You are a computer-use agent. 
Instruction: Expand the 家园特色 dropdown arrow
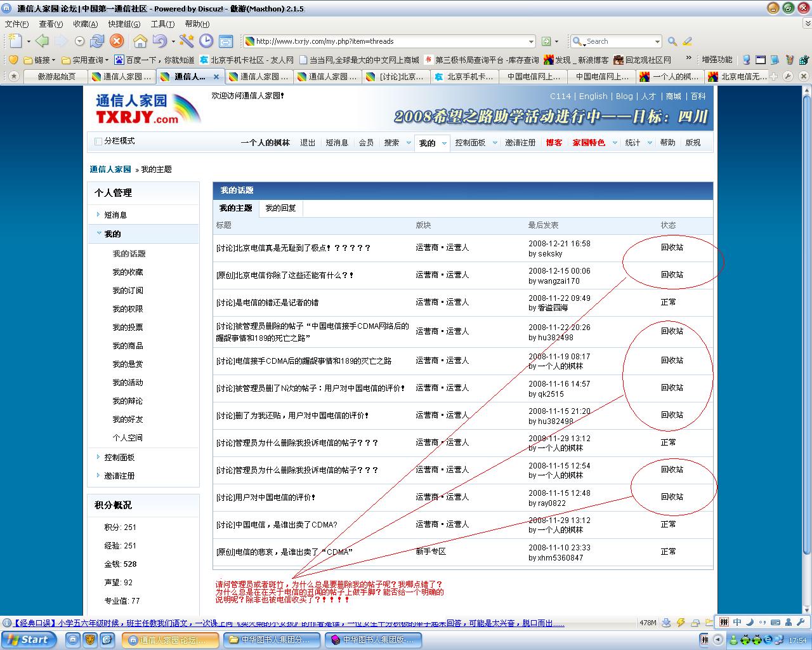click(x=615, y=143)
